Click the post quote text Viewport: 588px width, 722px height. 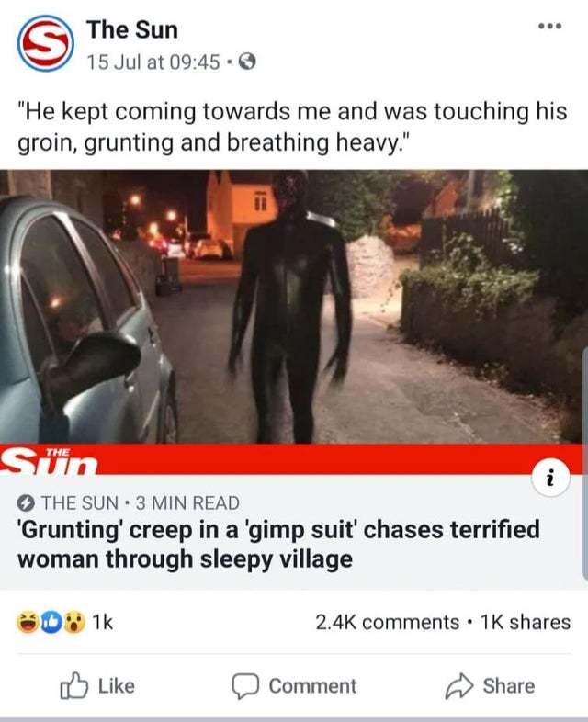click(x=292, y=127)
